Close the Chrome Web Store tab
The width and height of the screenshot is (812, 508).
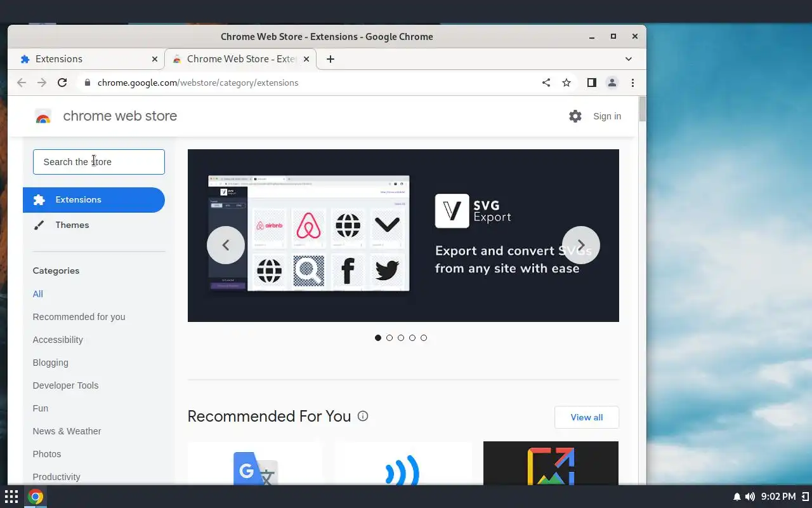pos(306,59)
